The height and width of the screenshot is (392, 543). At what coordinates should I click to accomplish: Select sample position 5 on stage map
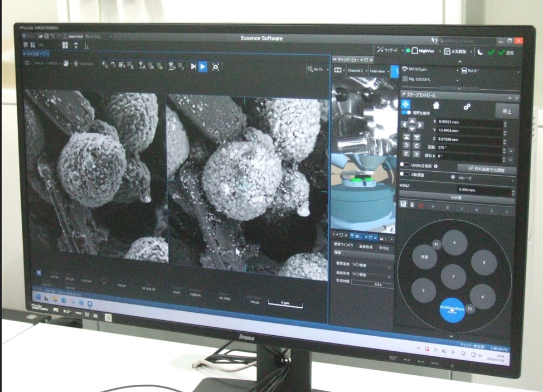(x=483, y=262)
